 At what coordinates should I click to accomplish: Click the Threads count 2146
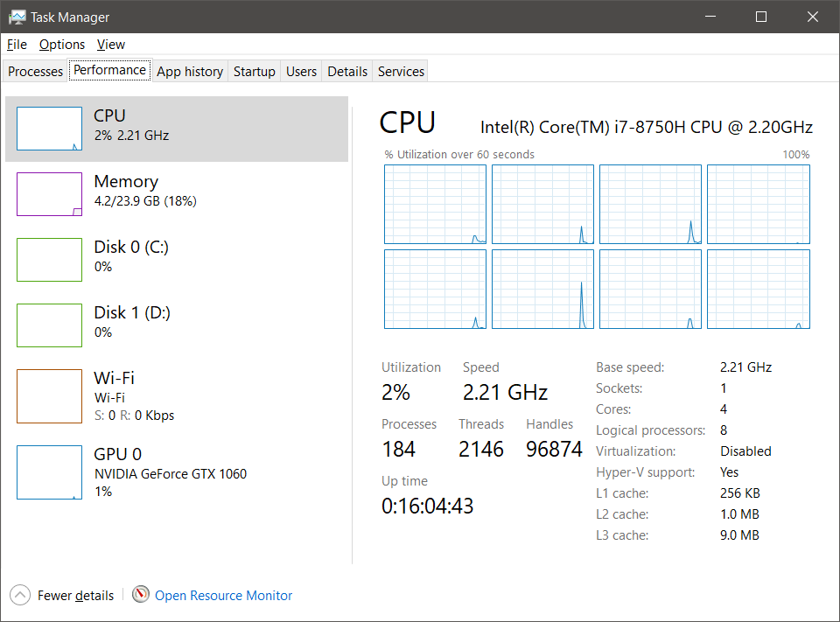pos(481,449)
